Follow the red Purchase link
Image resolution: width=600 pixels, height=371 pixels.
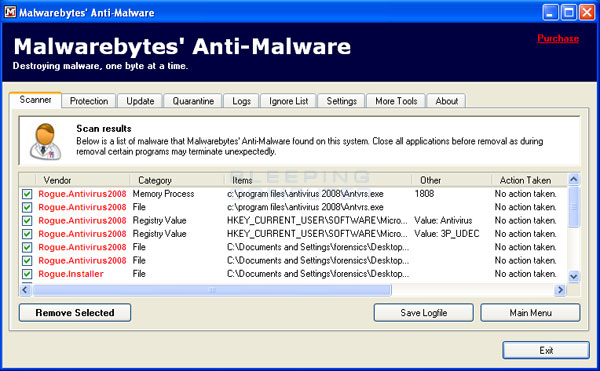(x=558, y=38)
